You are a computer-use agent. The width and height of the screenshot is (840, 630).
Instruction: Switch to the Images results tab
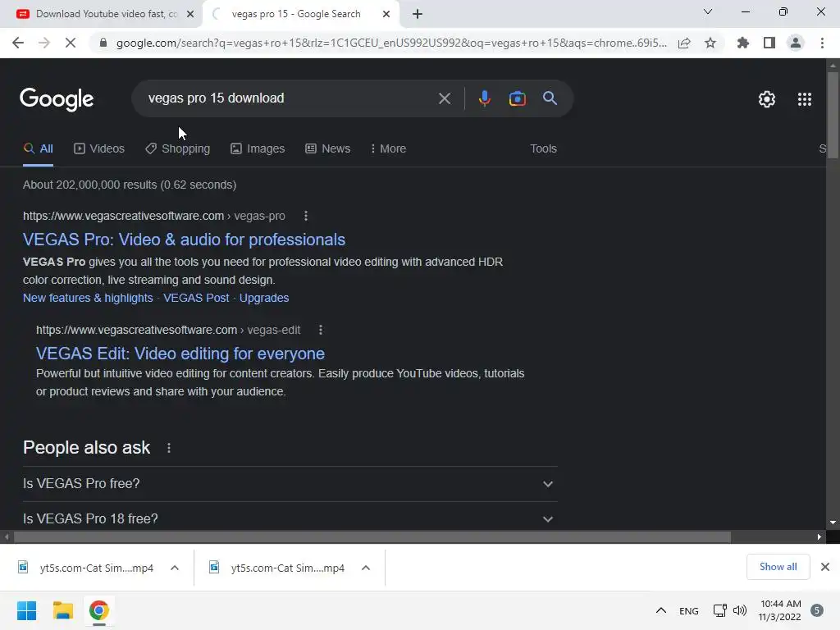(258, 149)
